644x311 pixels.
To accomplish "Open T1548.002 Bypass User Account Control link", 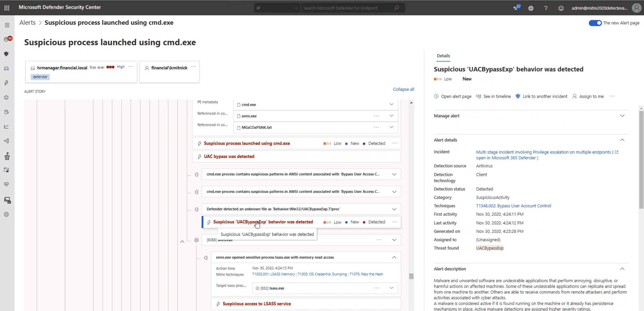I will coord(513,206).
